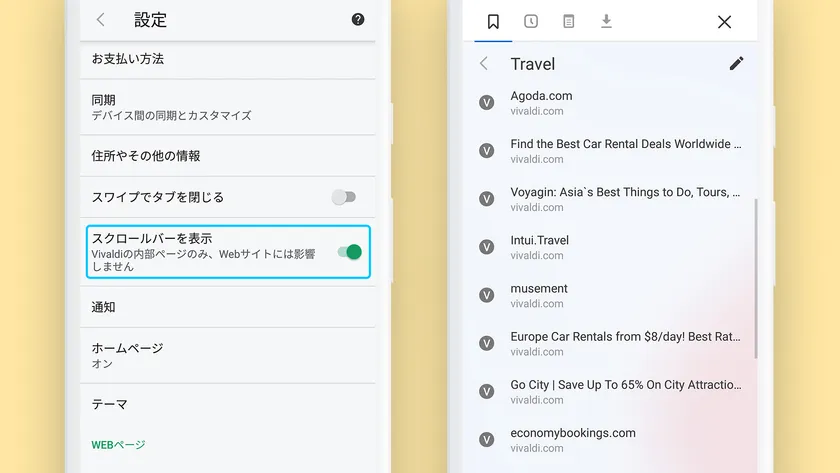Click the favicon beside Intui.Travel bookmark

(487, 247)
